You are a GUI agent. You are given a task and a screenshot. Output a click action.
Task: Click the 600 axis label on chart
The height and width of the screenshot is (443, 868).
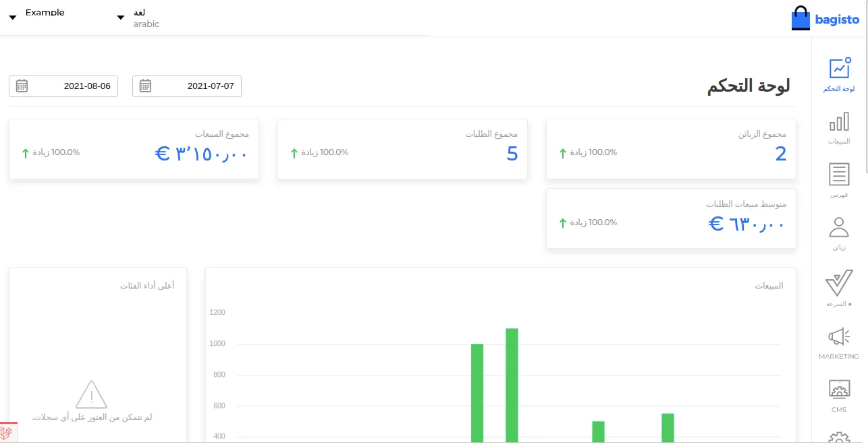coord(219,406)
